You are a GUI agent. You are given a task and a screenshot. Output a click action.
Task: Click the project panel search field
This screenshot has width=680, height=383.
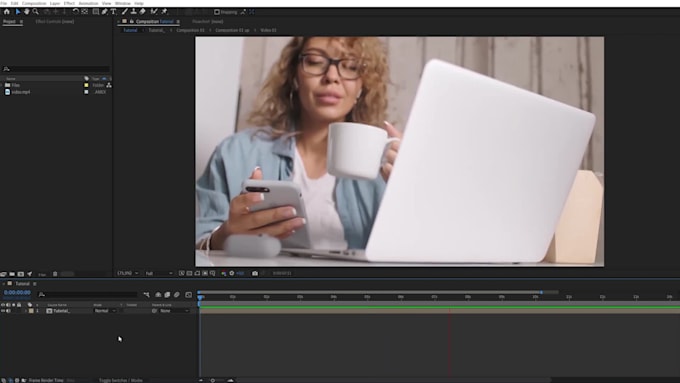[56, 69]
